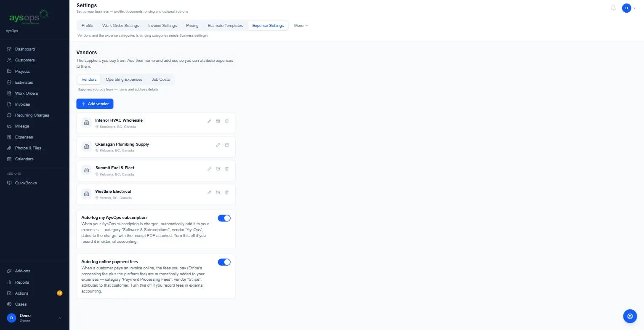The width and height of the screenshot is (644, 330).
Task: Open the help chat bubble icon
Action: click(x=630, y=316)
